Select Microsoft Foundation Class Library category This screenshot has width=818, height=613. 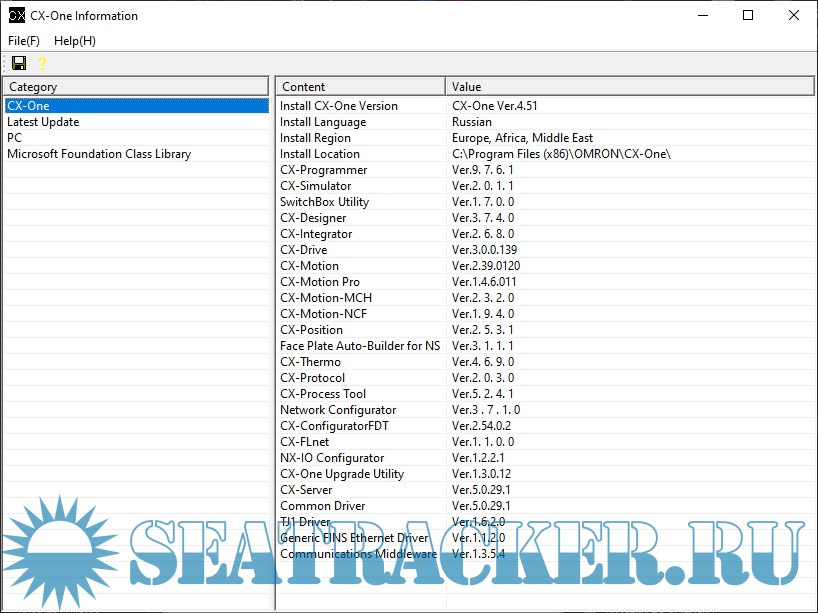(x=99, y=154)
